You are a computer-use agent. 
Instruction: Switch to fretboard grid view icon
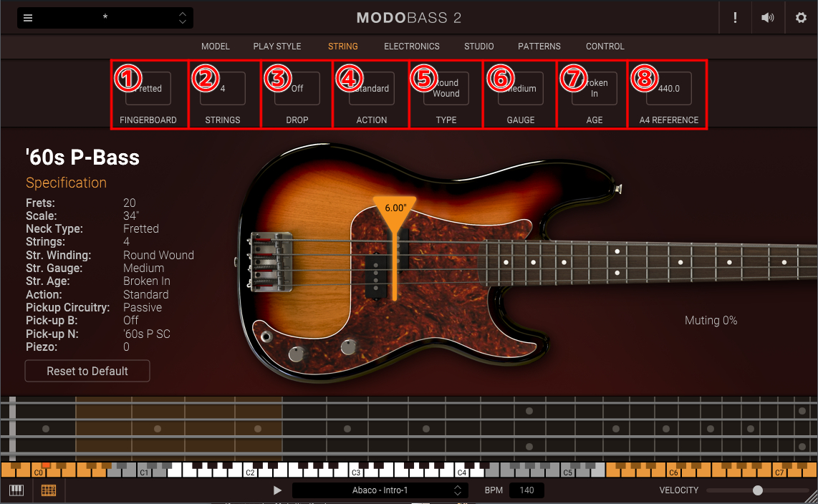49,490
